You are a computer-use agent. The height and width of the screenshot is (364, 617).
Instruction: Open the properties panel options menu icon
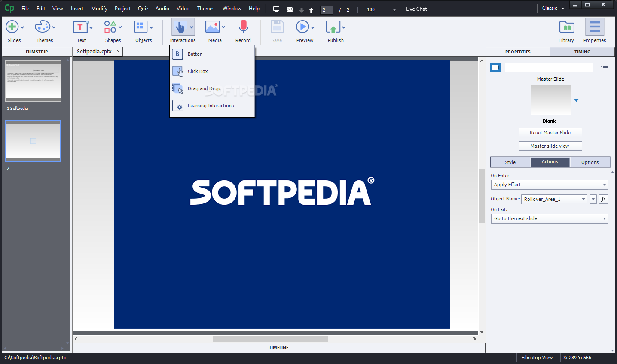click(x=605, y=67)
